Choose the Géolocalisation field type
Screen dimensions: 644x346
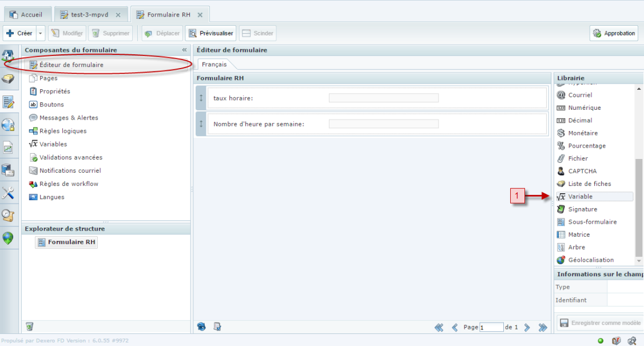590,260
